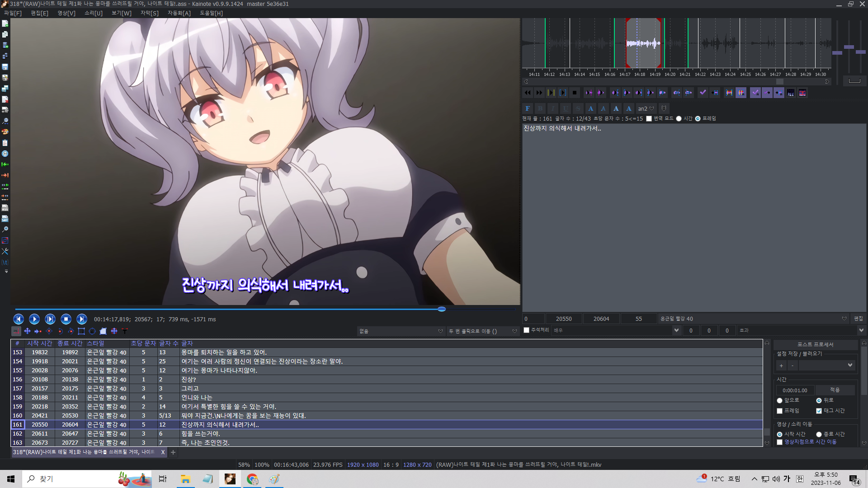The image size is (868, 488).
Task: Open settings preset dropdown in 포스트 프로세서
Action: [x=827, y=365]
